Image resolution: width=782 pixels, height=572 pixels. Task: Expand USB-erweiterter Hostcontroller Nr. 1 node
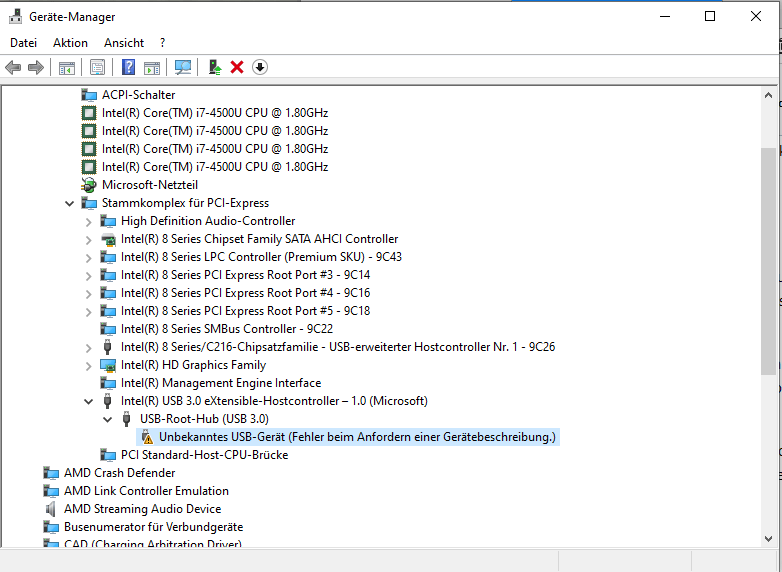88,347
